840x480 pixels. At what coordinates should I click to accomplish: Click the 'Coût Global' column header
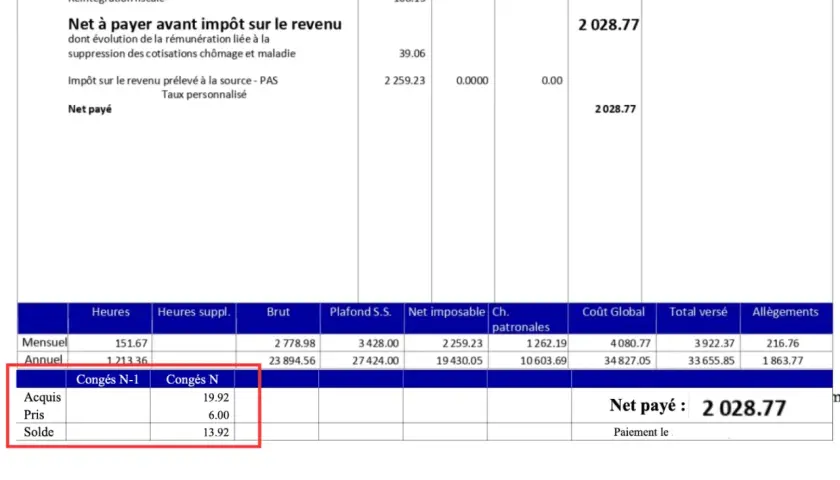click(x=613, y=312)
